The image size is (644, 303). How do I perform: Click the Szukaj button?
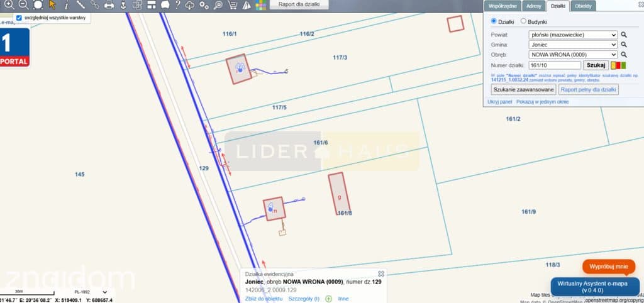pos(596,65)
